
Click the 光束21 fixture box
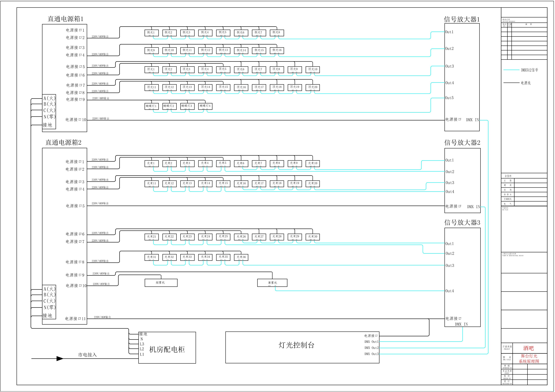pyautogui.click(x=152, y=237)
